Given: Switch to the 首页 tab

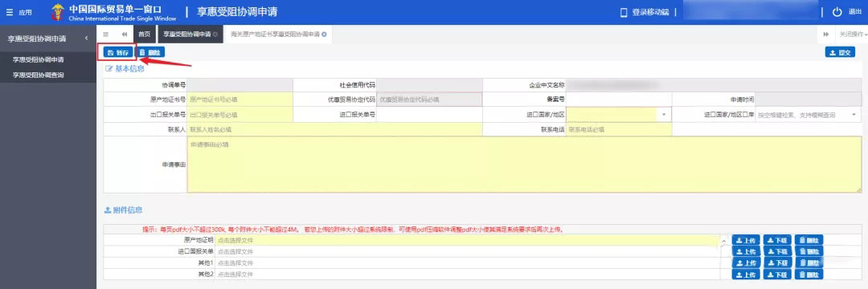Looking at the screenshot, I should [x=145, y=34].
